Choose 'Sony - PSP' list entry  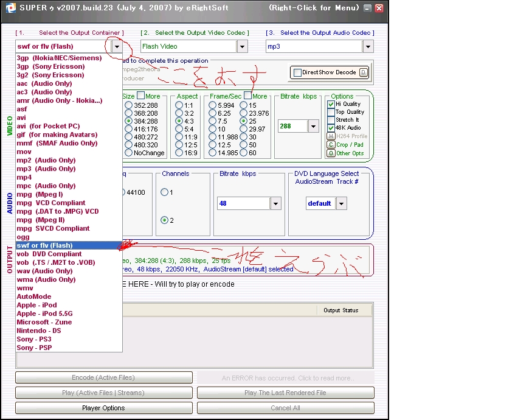tap(69, 348)
